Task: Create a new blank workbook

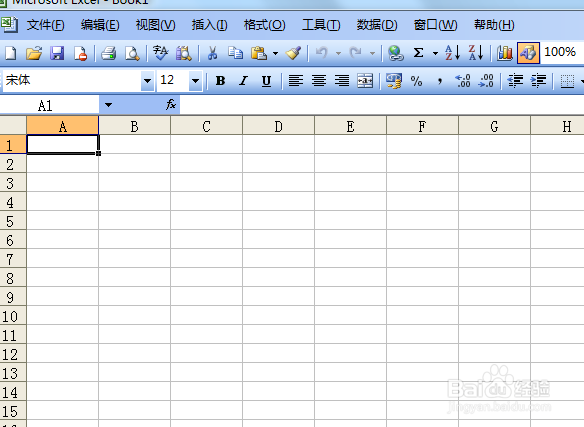Action: coord(11,53)
